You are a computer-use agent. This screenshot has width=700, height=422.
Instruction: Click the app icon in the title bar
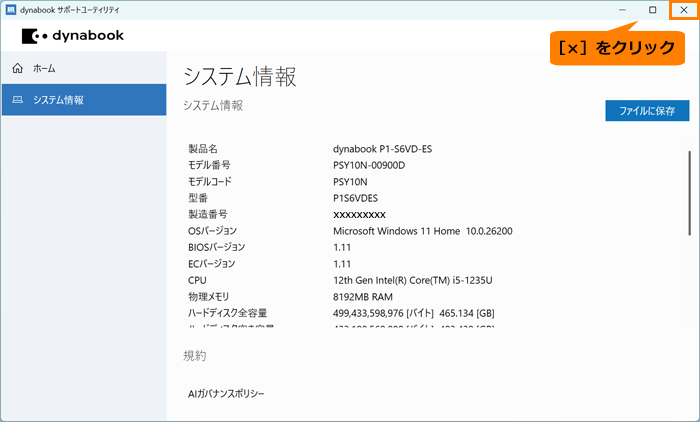[x=10, y=9]
